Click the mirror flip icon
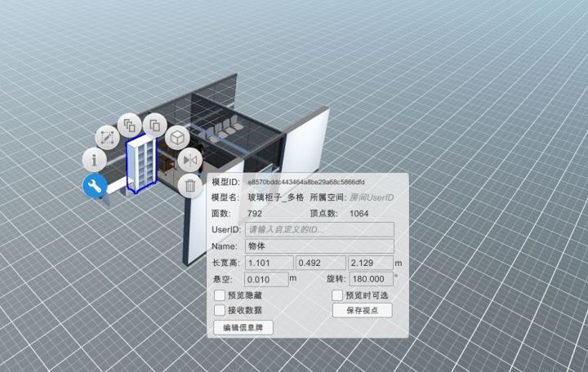 (190, 161)
